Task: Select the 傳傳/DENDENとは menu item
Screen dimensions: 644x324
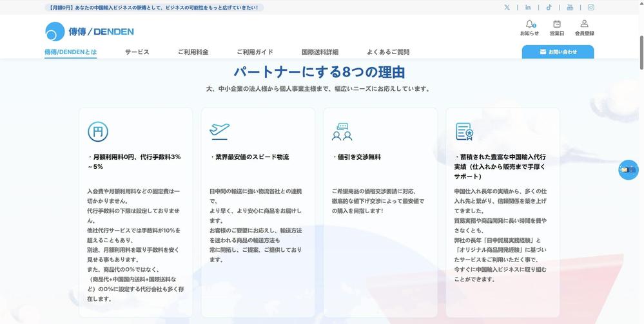Action: pyautogui.click(x=71, y=52)
